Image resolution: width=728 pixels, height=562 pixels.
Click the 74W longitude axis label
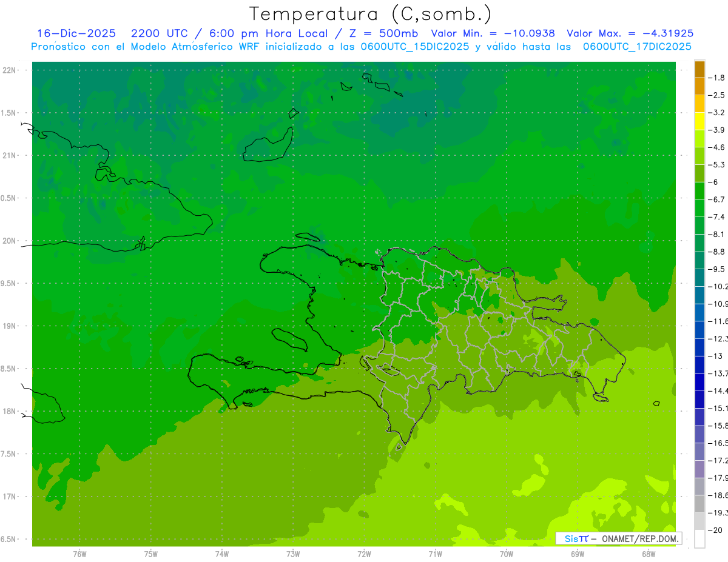click(222, 554)
